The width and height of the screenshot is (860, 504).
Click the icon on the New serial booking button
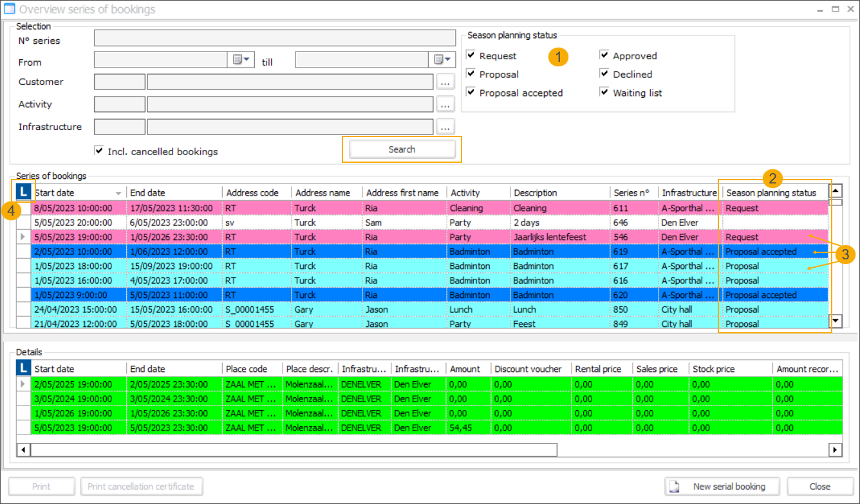pyautogui.click(x=675, y=487)
